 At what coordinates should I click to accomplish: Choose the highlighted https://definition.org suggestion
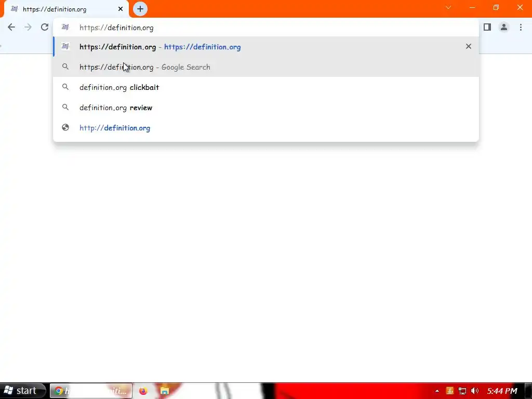[266, 47]
